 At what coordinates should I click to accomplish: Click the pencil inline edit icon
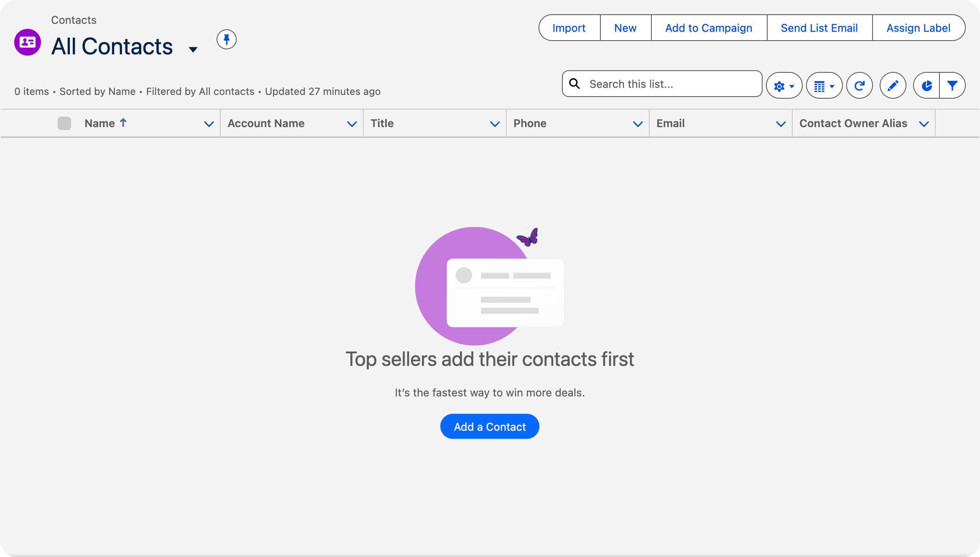pyautogui.click(x=893, y=86)
